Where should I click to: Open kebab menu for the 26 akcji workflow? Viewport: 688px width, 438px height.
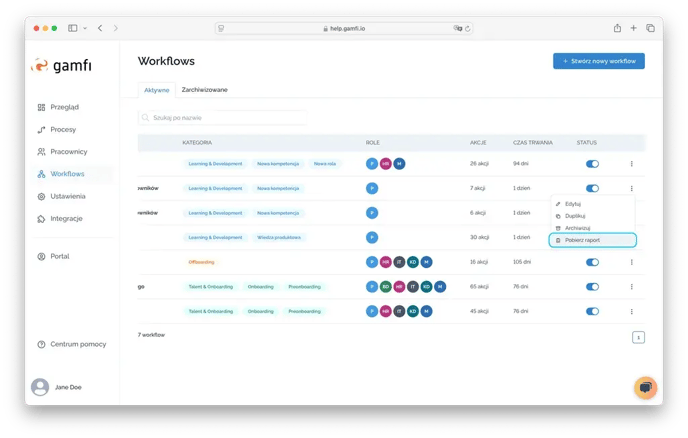pos(631,163)
